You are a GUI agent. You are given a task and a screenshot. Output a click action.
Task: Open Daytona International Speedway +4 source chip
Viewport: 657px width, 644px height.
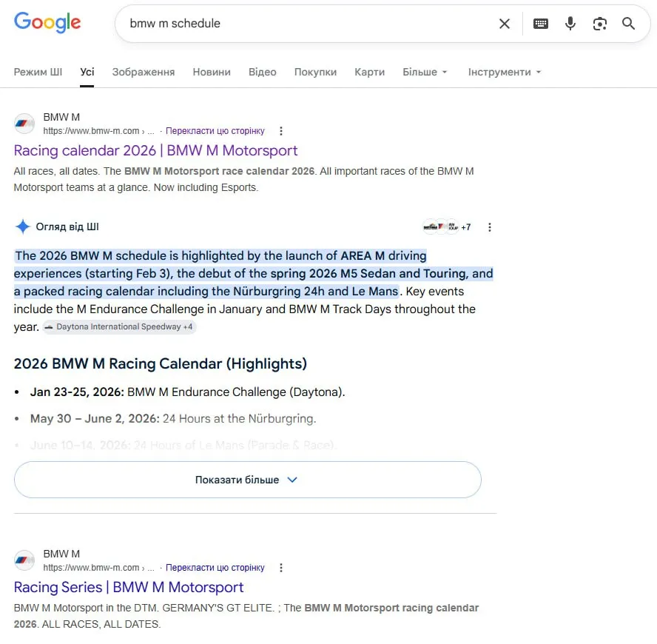click(119, 326)
